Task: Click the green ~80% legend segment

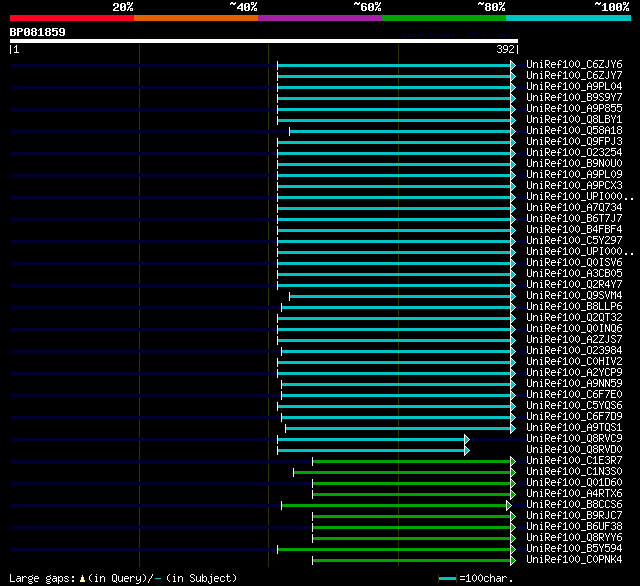Action: click(x=444, y=18)
